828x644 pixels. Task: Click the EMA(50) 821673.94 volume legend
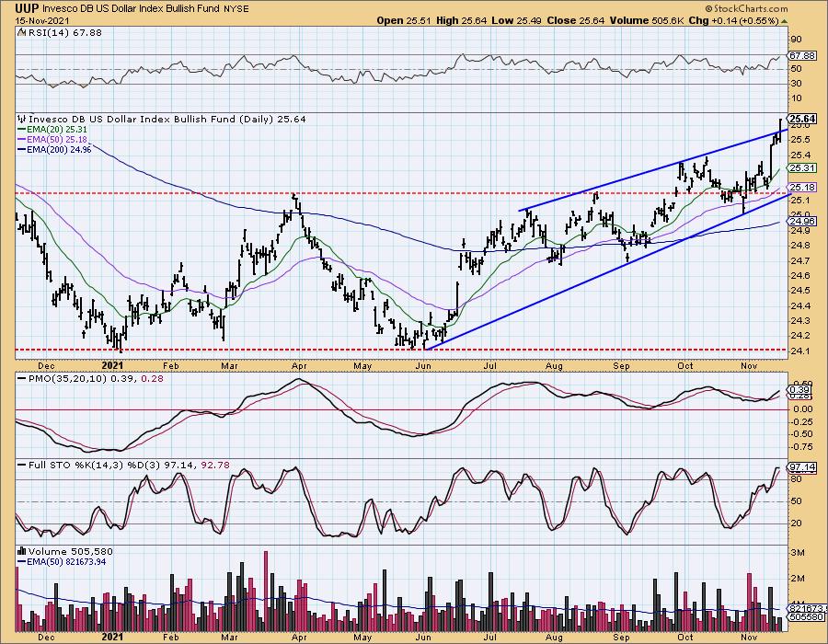(66, 561)
